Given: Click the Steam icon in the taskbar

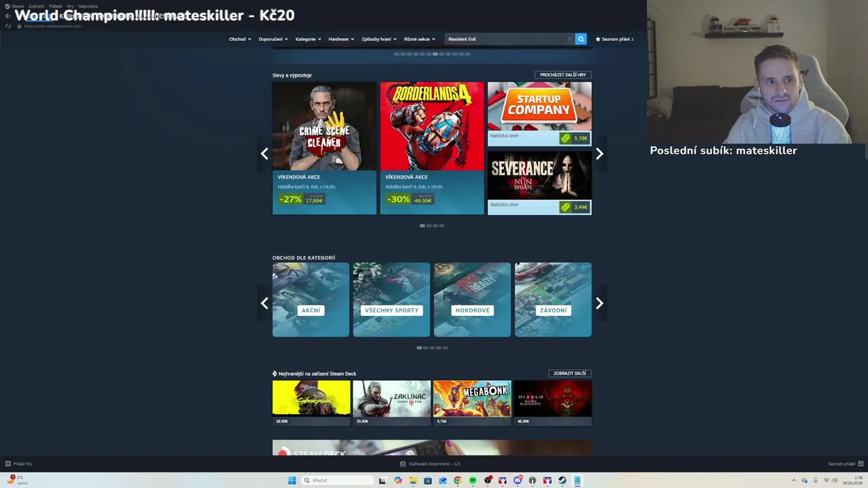Looking at the screenshot, I should coord(562,481).
